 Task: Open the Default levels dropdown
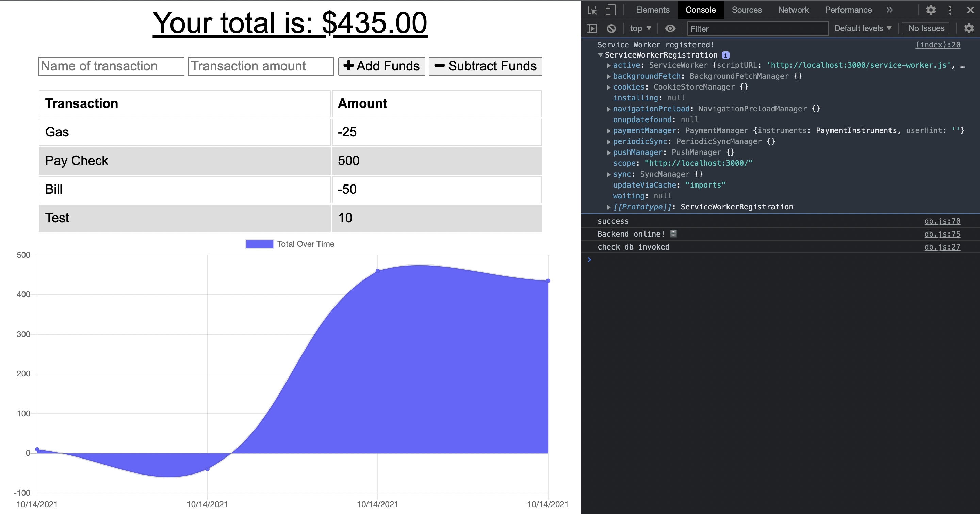(x=863, y=28)
